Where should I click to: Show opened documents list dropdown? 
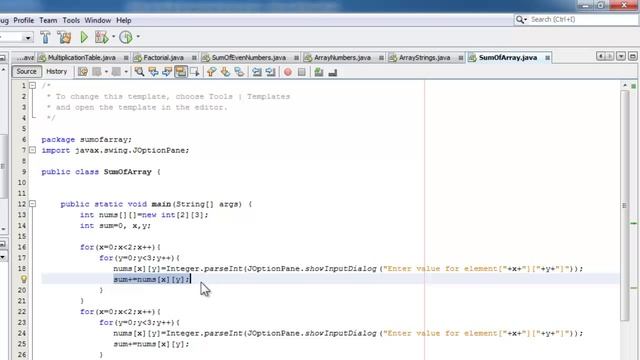621,56
